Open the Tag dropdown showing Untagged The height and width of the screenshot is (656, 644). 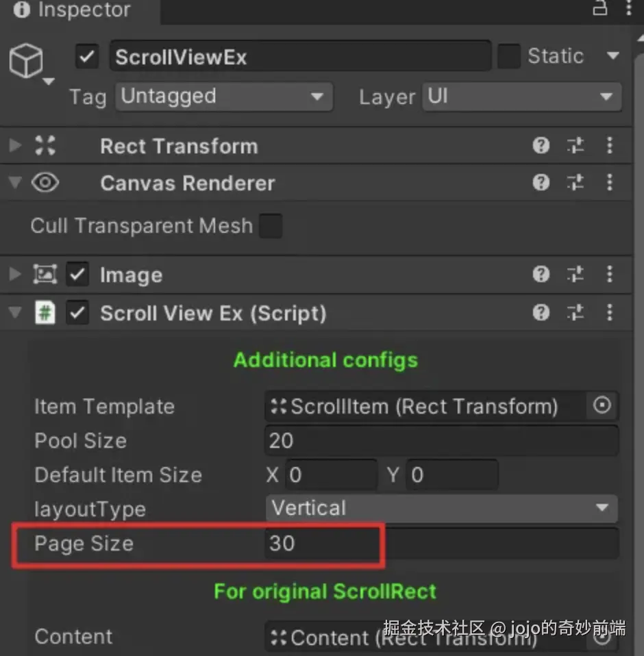(223, 97)
